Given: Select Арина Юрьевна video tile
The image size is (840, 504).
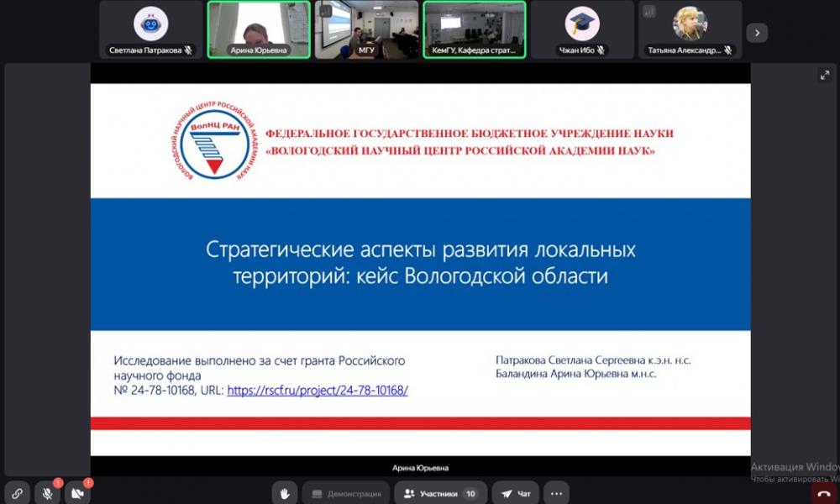Looking at the screenshot, I should 259,30.
